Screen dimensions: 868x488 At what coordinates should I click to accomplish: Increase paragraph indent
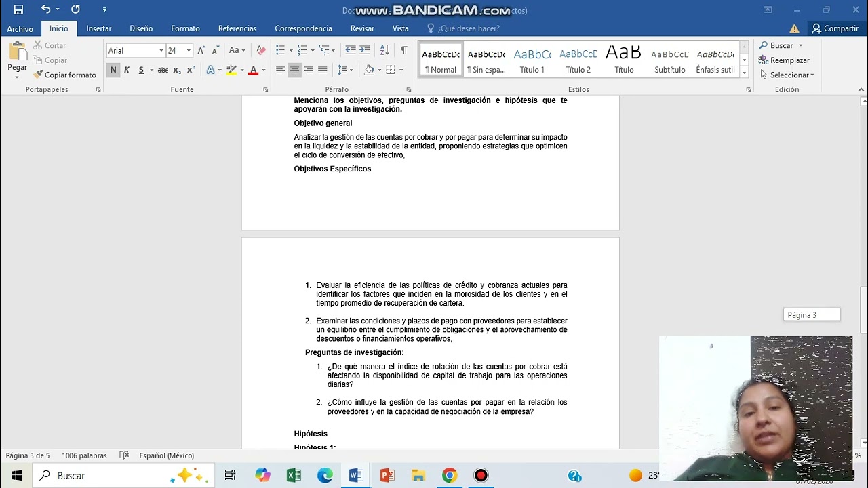(x=365, y=50)
